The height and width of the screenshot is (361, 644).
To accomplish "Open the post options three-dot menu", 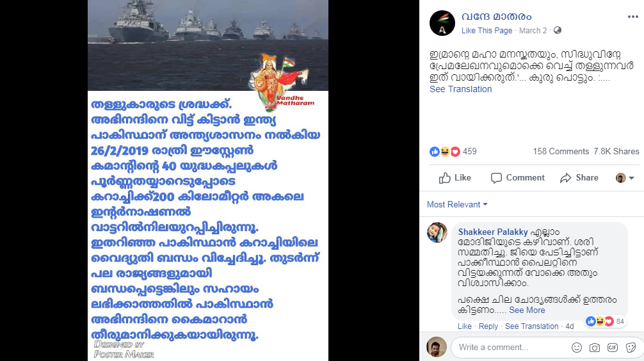I will coord(632,17).
